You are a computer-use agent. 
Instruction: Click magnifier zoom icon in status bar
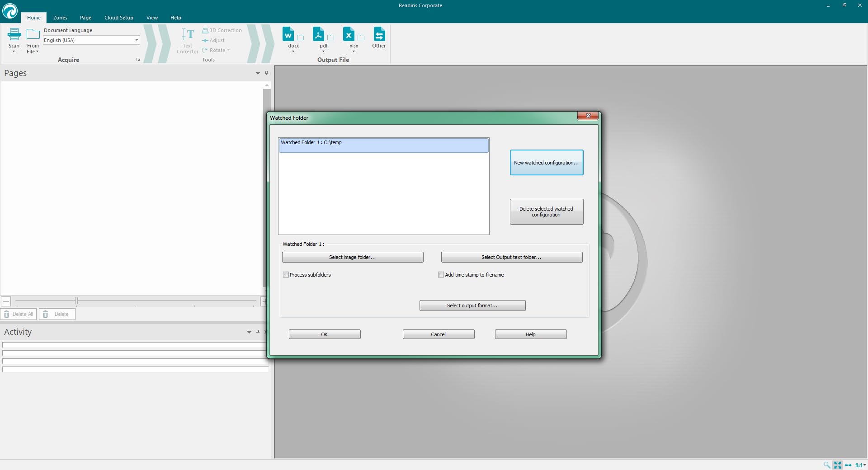pos(826,465)
